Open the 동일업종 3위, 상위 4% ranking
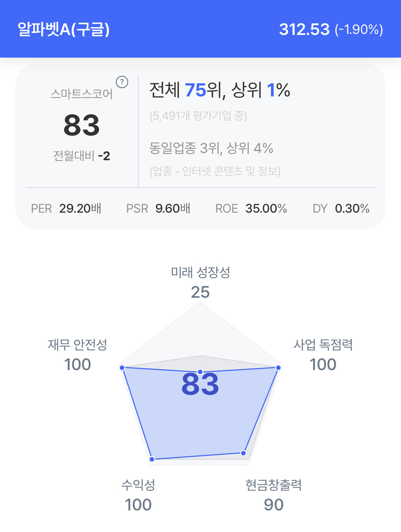401x532 pixels. (211, 148)
